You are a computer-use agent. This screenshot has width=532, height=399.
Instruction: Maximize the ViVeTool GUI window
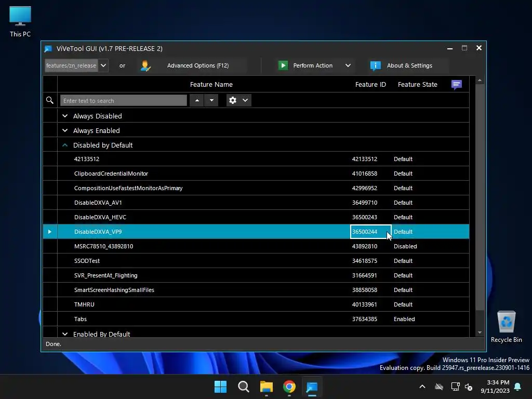(464, 48)
